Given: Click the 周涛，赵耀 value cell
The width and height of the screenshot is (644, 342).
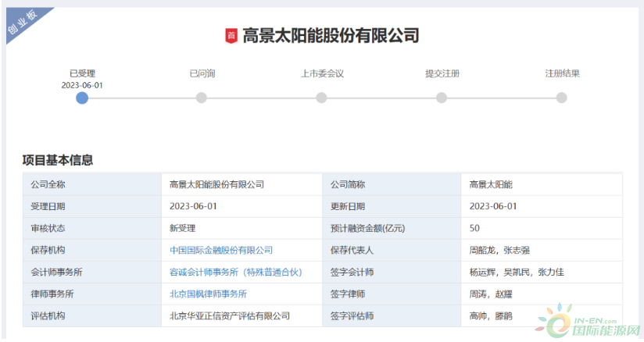Looking at the screenshot, I should (542, 294).
